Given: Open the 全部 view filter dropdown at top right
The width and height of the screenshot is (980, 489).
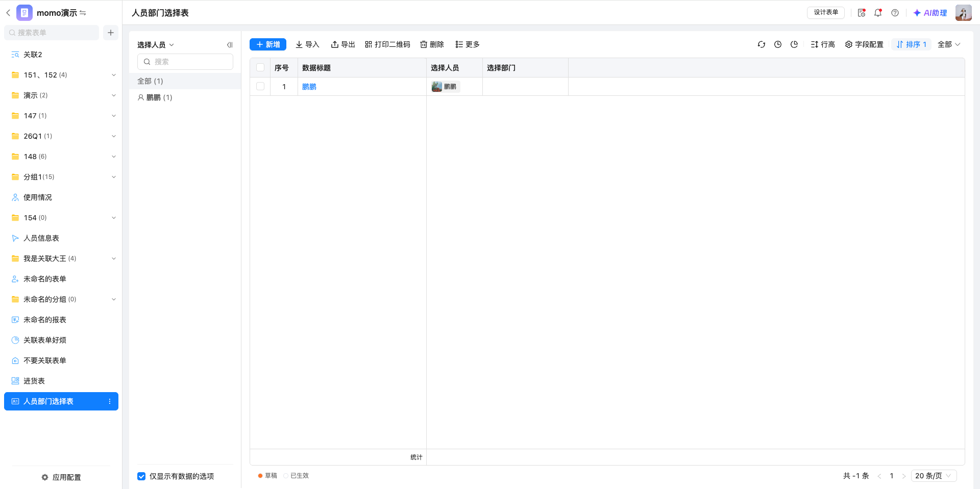Looking at the screenshot, I should [x=949, y=44].
